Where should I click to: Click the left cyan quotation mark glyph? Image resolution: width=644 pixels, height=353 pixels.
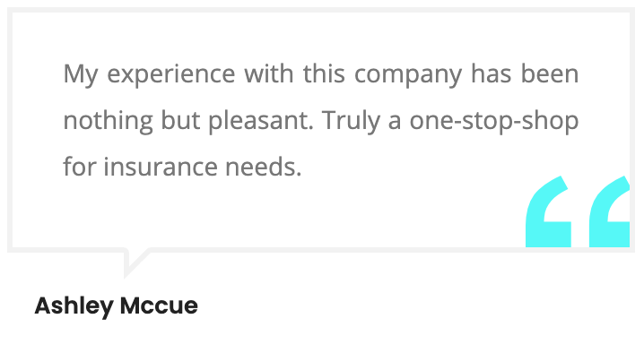point(548,211)
